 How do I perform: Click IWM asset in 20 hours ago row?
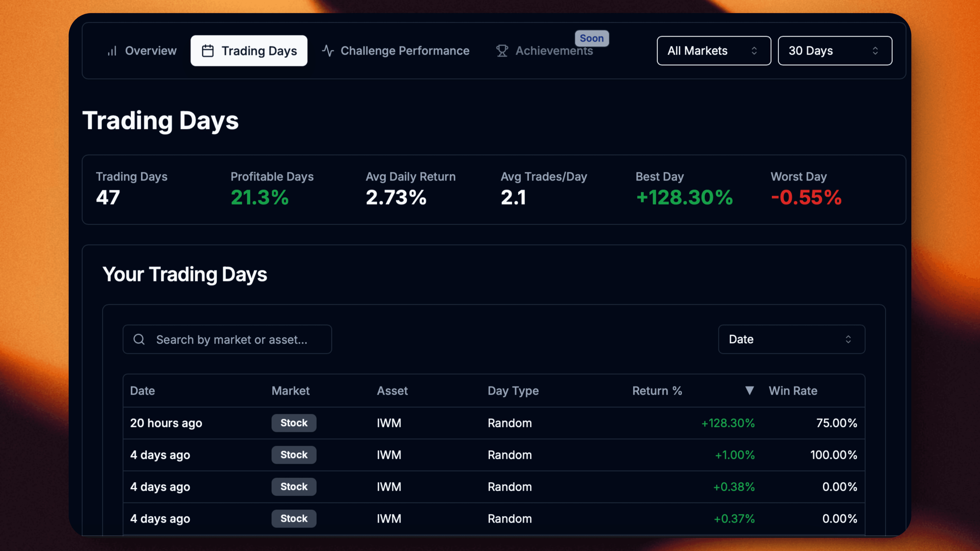(x=389, y=423)
